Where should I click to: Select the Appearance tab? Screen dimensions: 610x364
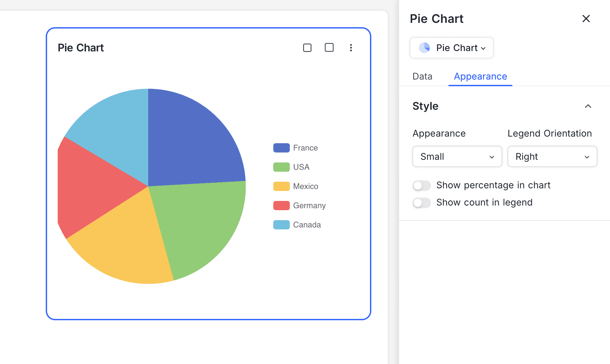tap(480, 77)
